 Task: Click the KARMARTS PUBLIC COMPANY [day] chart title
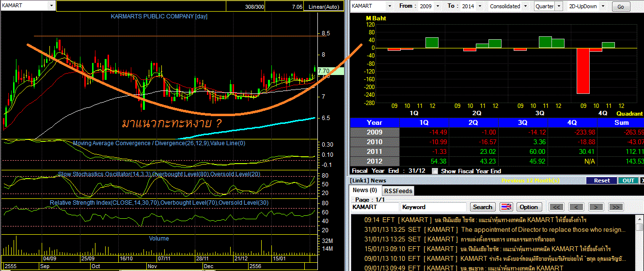coord(159,16)
